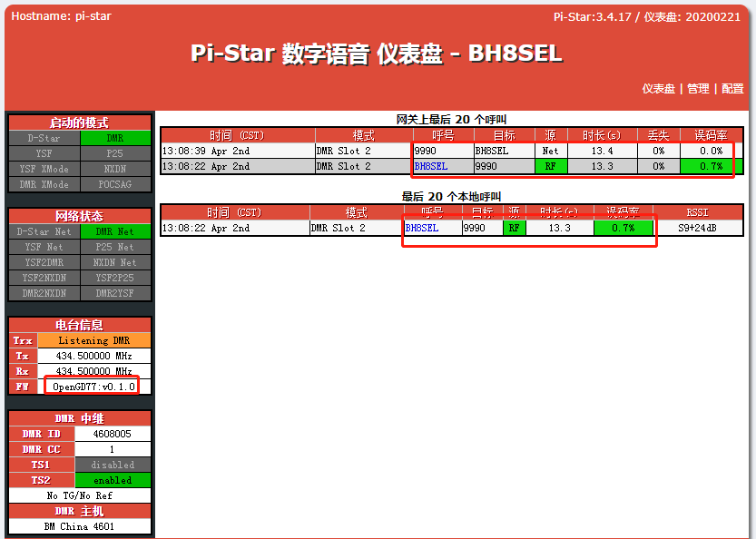756x539 pixels.
Task: Click the POCSAG mode cell
Action: pyautogui.click(x=115, y=184)
